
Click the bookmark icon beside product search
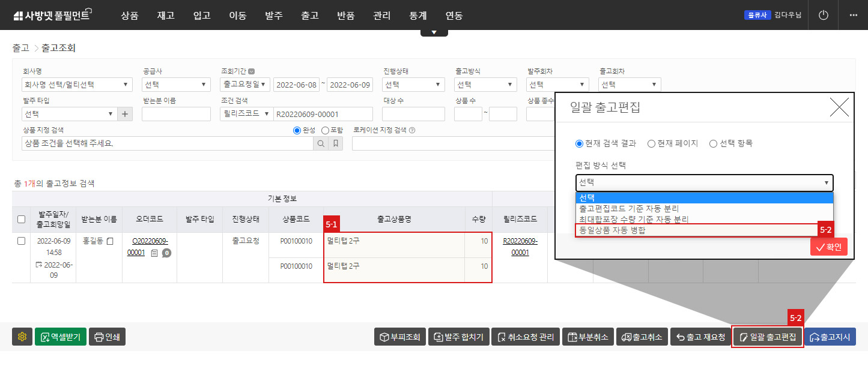click(336, 143)
